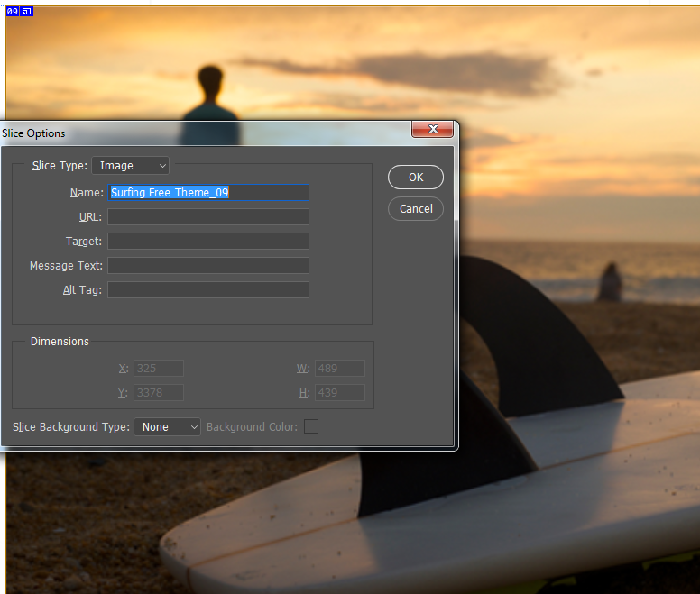Place cursor in Alt Tag field

pyautogui.click(x=208, y=290)
